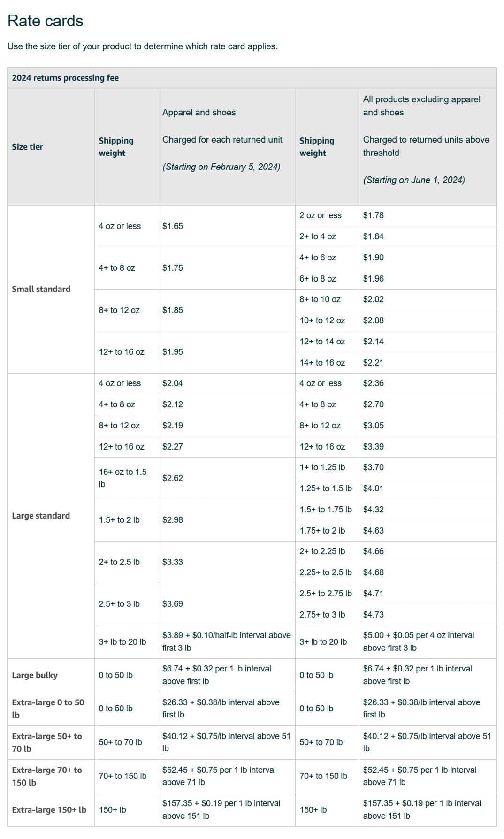Click the $1.65 apparel fee cell
The height and width of the screenshot is (839, 504).
pos(173,226)
